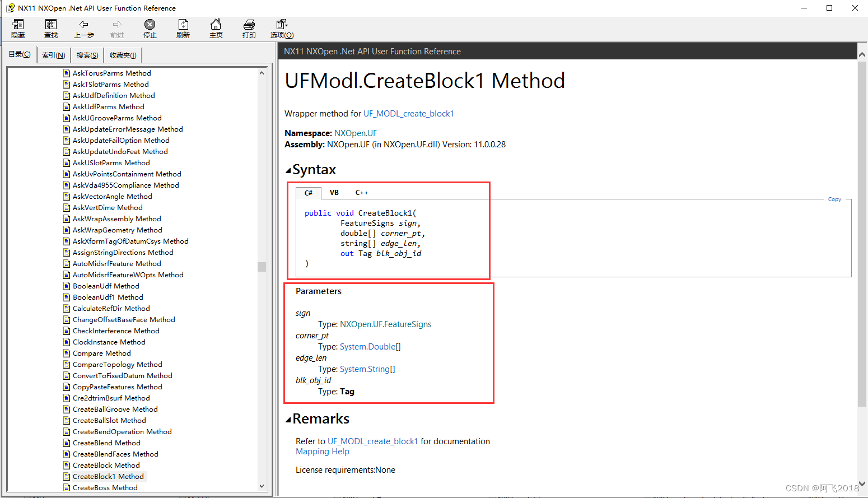Go back with the 上一步 toolbar button
This screenshot has width=868, height=498.
[84, 29]
